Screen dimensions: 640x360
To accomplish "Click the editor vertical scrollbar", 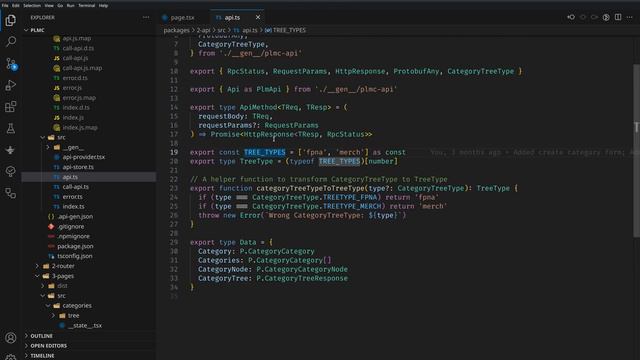I will click(x=636, y=150).
